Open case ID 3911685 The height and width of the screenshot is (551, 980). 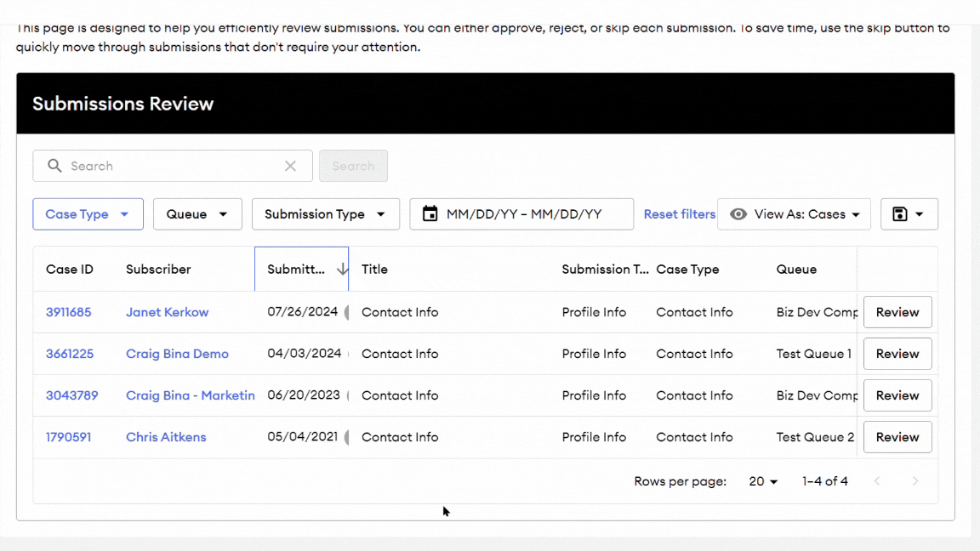click(68, 312)
